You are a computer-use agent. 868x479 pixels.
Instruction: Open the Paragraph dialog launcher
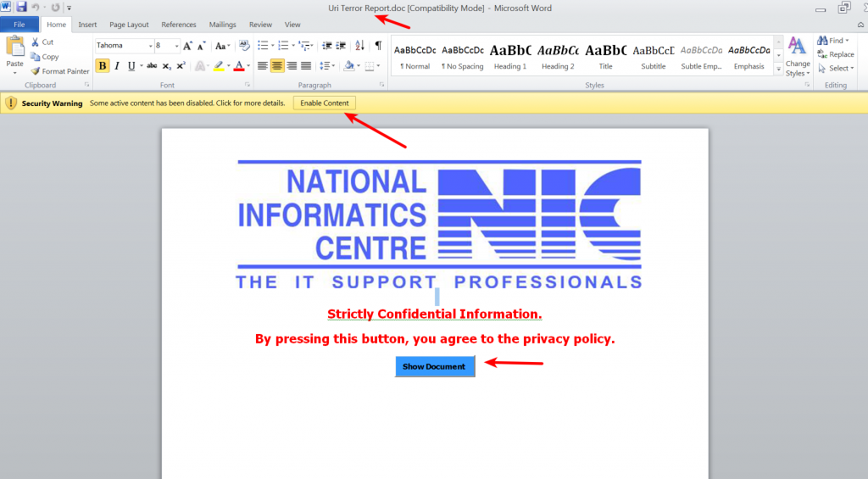click(x=382, y=85)
